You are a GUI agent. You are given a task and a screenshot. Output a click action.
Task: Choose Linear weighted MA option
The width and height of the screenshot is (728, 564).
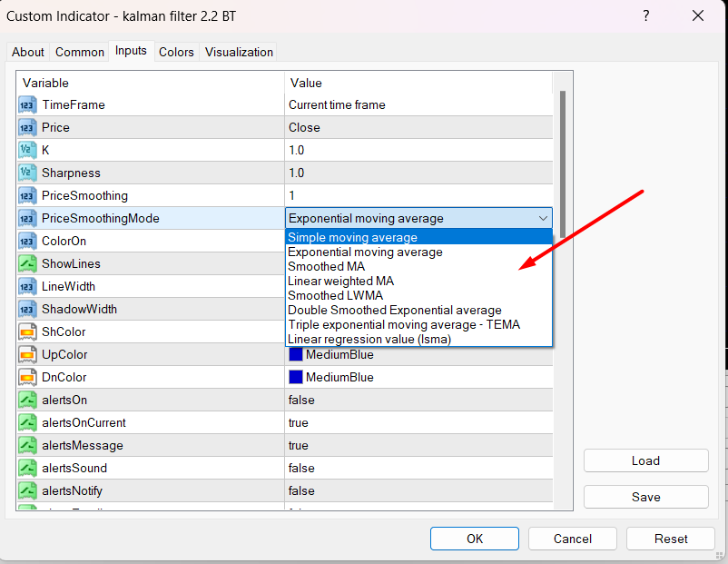click(x=418, y=281)
